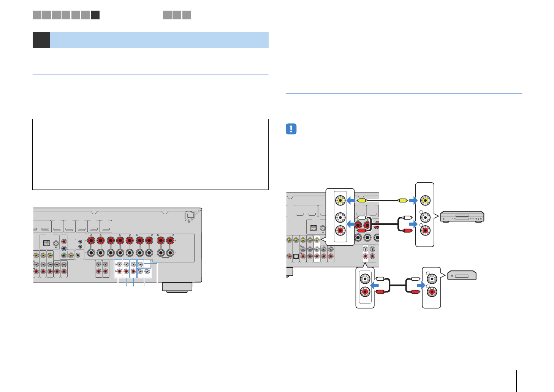Click the yellow video jack in the receiver callout
The height and width of the screenshot is (392, 554).
click(340, 200)
